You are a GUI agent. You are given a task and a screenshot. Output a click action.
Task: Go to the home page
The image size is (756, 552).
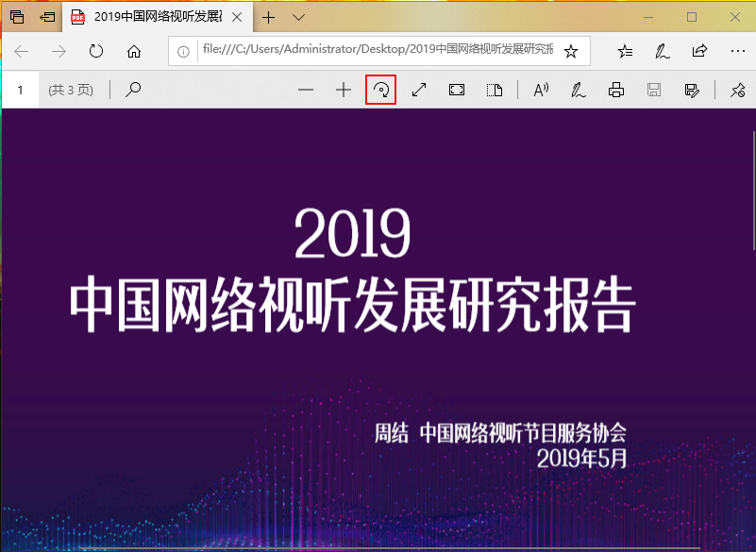(x=134, y=51)
